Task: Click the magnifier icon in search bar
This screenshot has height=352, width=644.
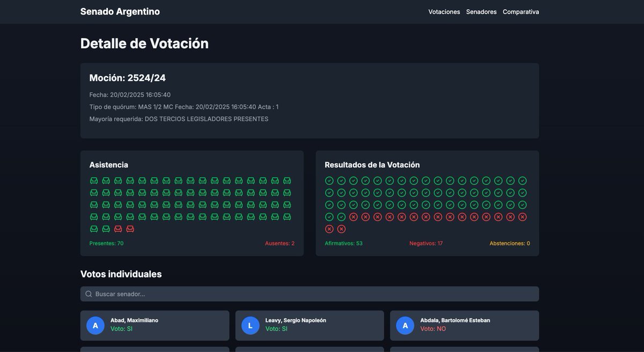Action: 89,294
